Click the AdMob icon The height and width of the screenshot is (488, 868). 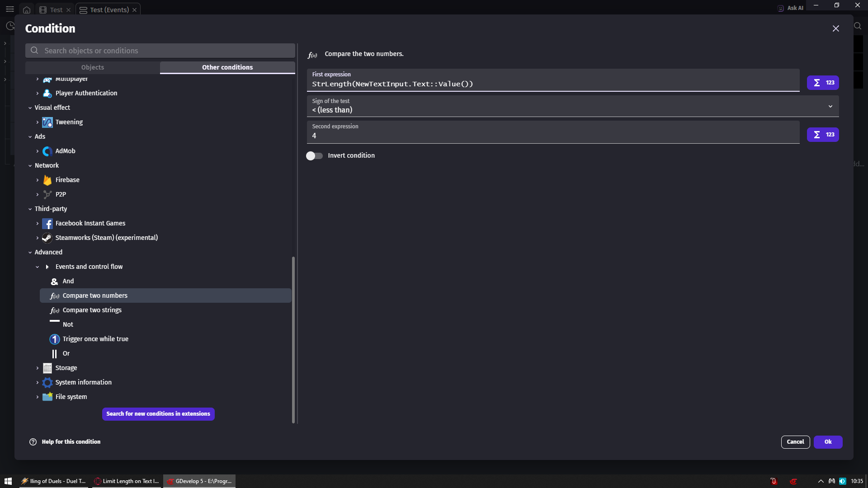tap(47, 151)
